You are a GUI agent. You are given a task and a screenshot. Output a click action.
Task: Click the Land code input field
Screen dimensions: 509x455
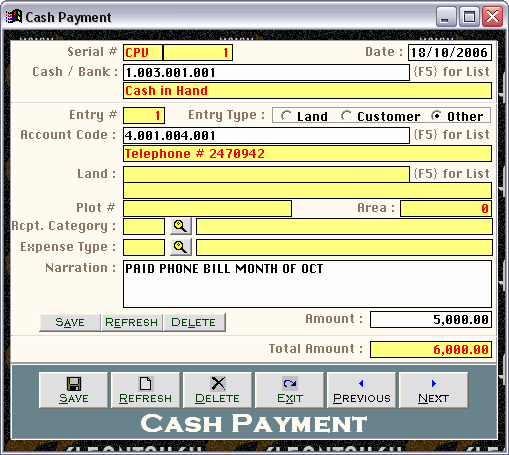[266, 174]
